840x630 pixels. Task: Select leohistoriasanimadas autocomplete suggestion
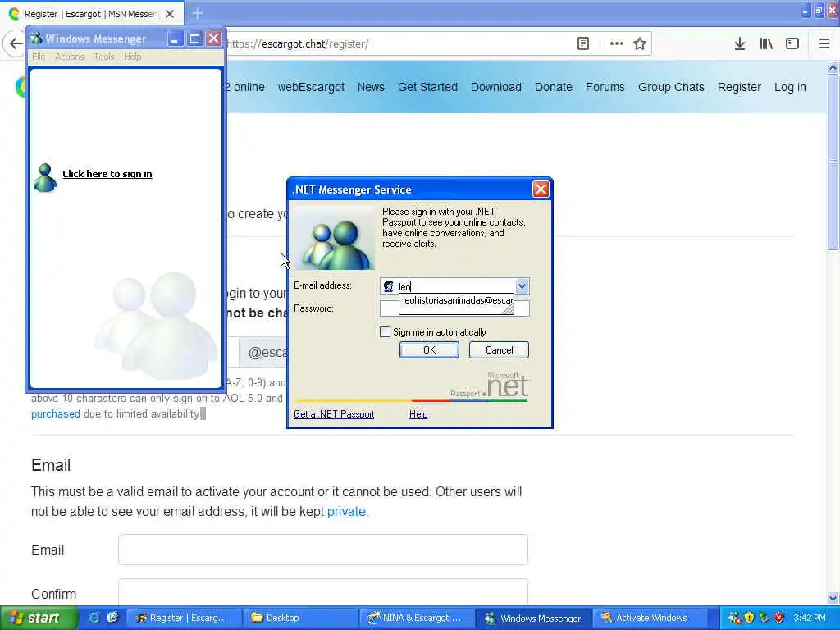[x=456, y=300]
